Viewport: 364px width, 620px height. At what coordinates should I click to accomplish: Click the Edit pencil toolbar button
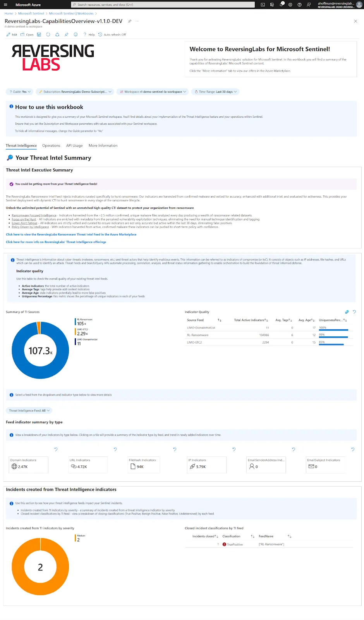[12, 34]
